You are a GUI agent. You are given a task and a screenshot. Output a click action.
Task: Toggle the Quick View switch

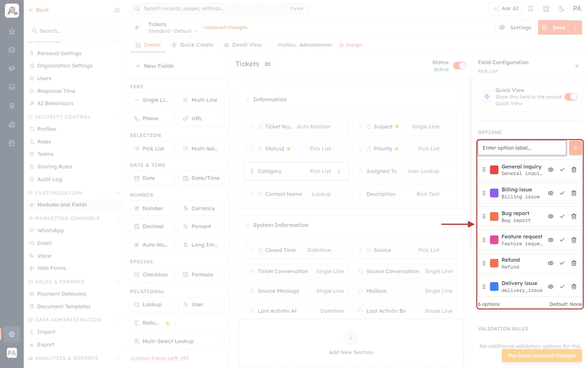point(571,97)
